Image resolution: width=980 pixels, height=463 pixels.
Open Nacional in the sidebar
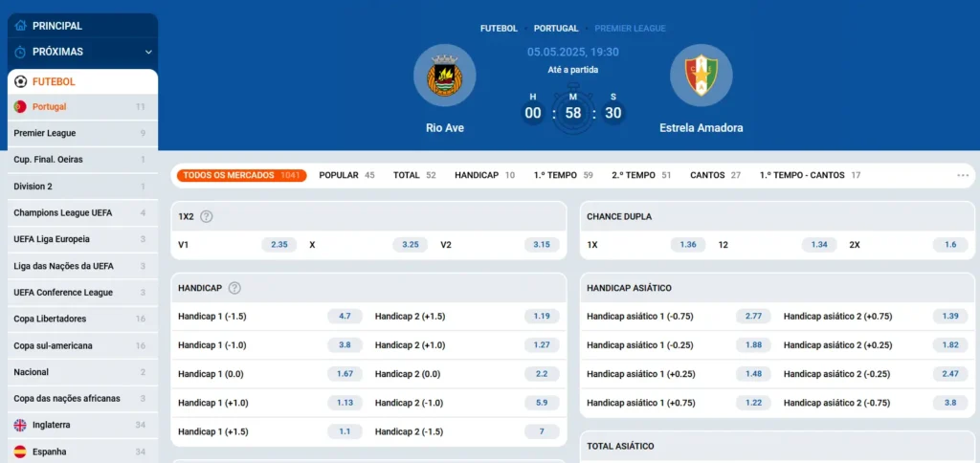tap(82, 372)
